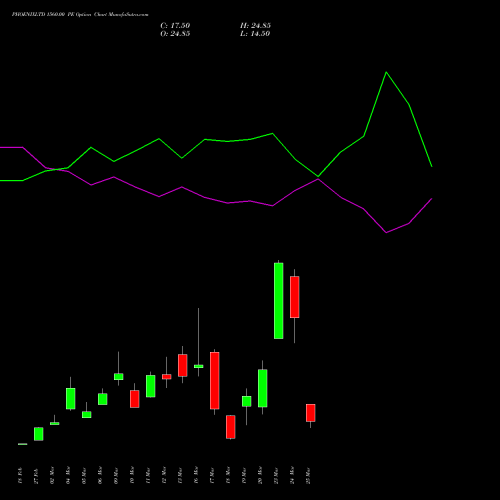
Task: Select the '27 Feb' date label
Action: click(36, 476)
